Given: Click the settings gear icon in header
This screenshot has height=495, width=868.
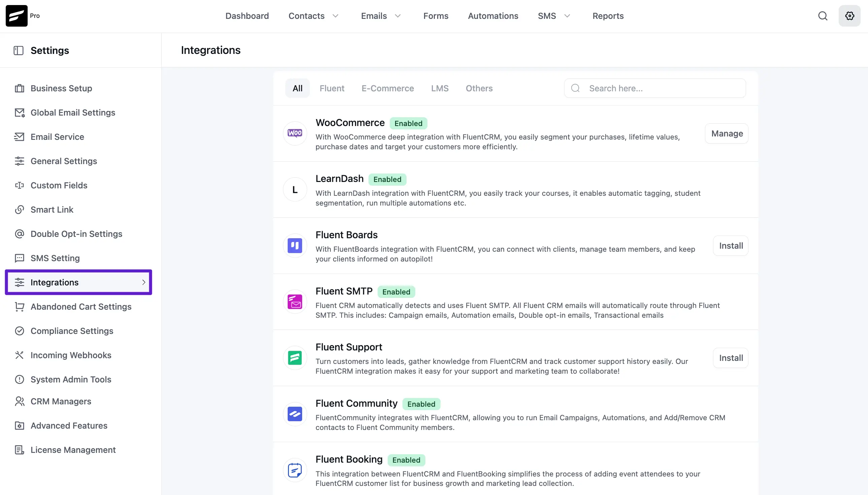Looking at the screenshot, I should [849, 16].
